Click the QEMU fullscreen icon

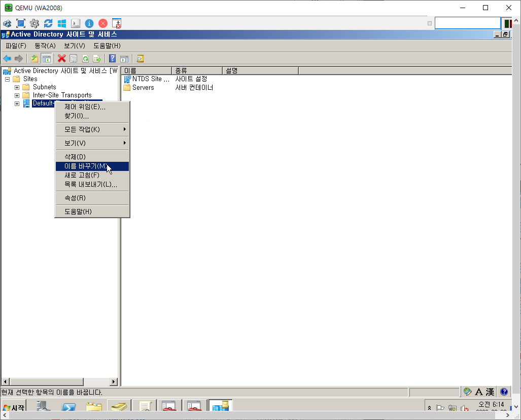(x=21, y=24)
